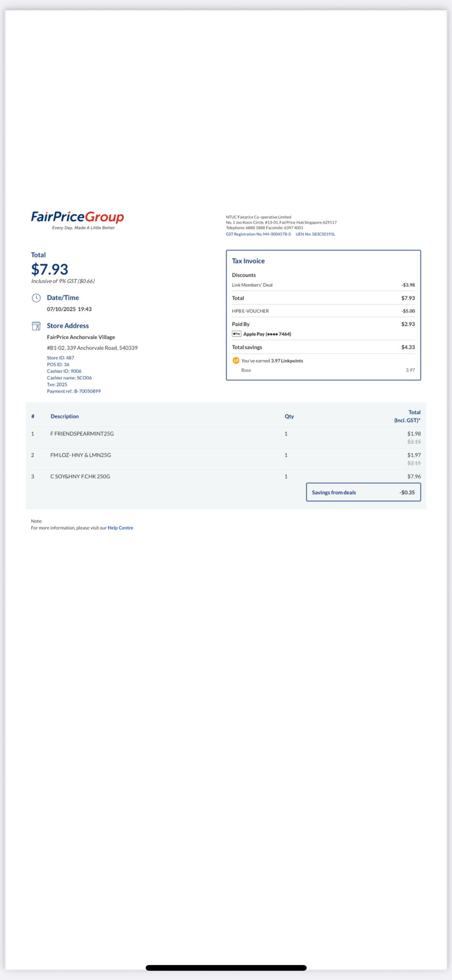Click the Telephone: 6888 1888 line
Viewport: 452px width, 980px height.
coord(265,228)
